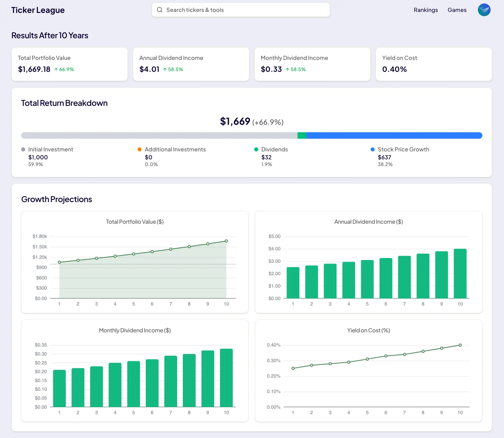
Task: Click the green Dividends legend dot
Action: [256, 149]
